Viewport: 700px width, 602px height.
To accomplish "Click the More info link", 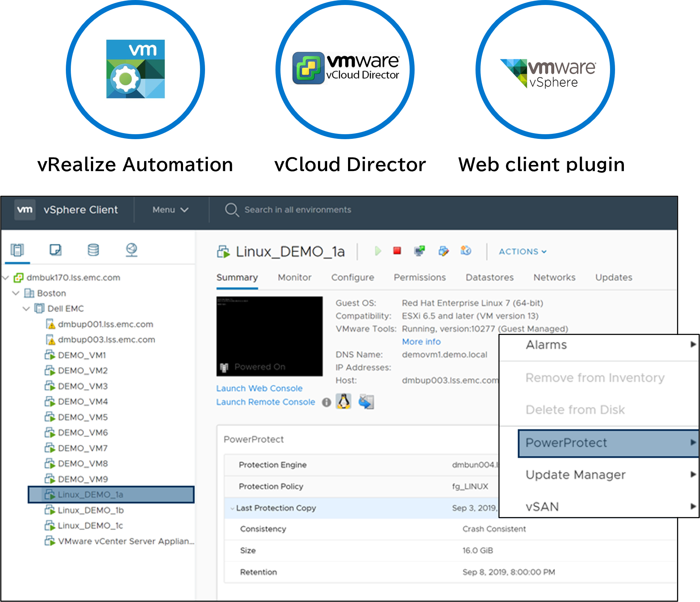I will point(421,342).
